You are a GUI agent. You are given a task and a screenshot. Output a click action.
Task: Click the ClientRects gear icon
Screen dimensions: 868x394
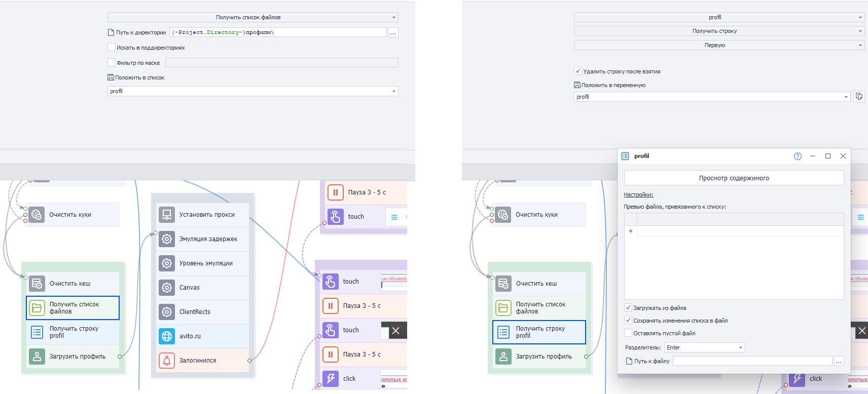167,311
